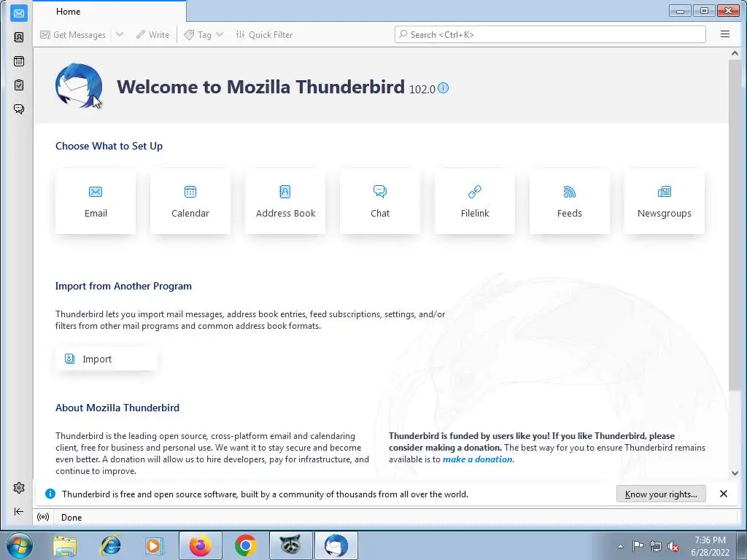Dismiss the open source notification bar
747x560 pixels.
pyautogui.click(x=723, y=494)
